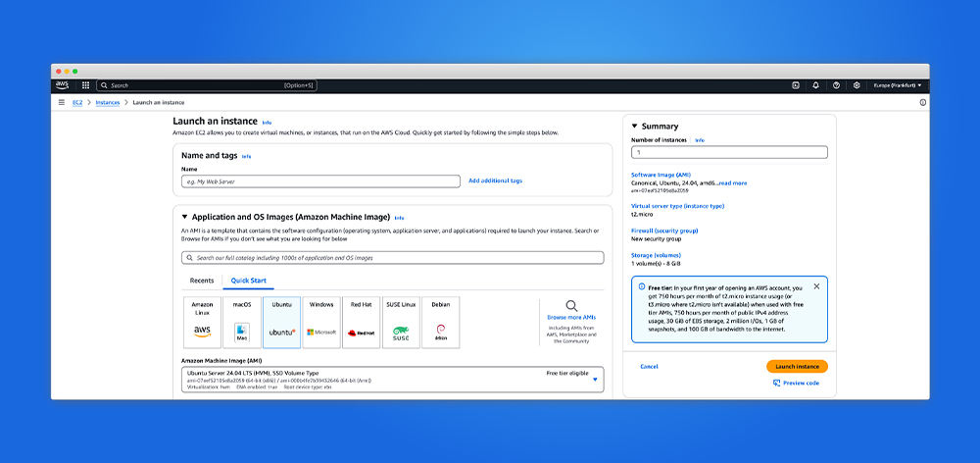Collapse the Application and OS Images section
The image size is (980, 463).
click(184, 217)
